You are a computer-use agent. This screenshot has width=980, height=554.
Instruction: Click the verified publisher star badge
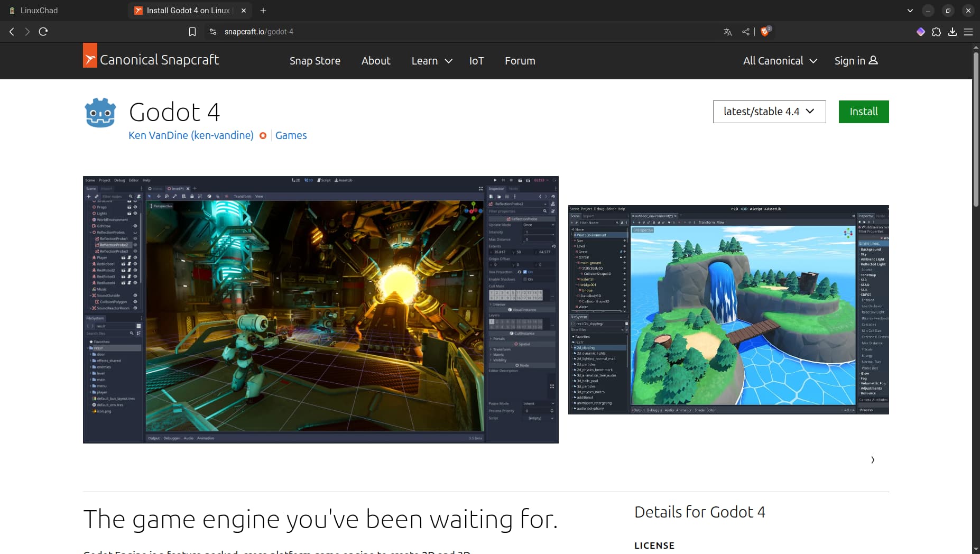click(263, 136)
